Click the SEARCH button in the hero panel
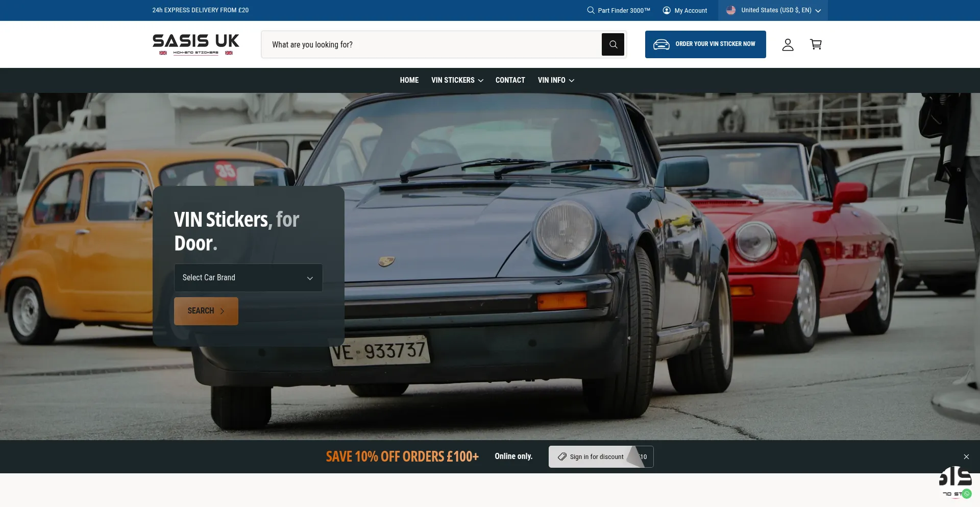This screenshot has width=980, height=507. coord(206,311)
